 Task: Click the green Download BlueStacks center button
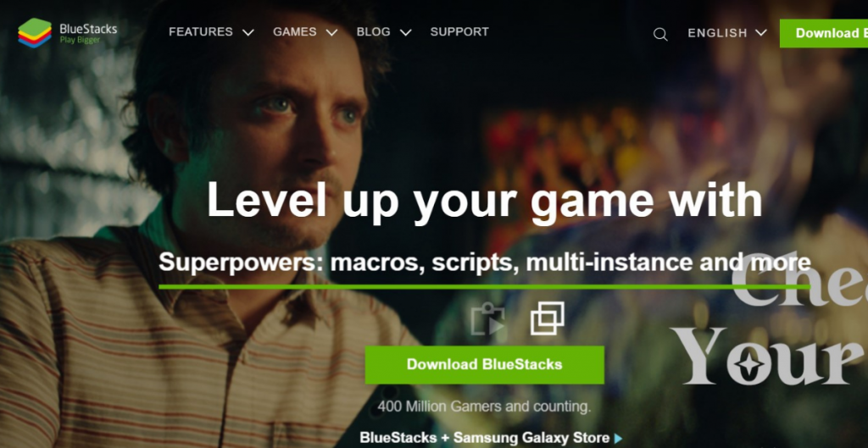click(x=484, y=364)
